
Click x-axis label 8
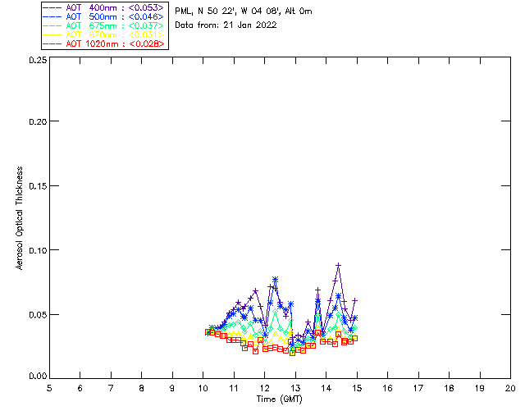click(x=142, y=388)
